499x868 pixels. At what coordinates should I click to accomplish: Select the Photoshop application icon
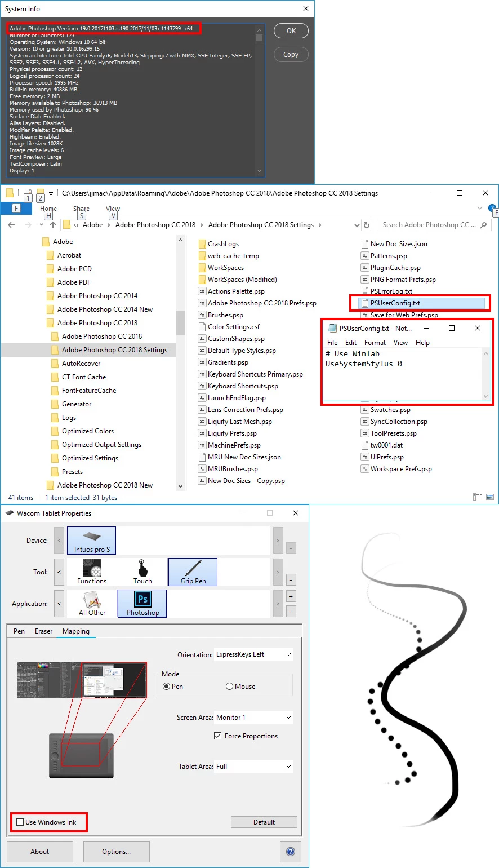click(x=142, y=604)
